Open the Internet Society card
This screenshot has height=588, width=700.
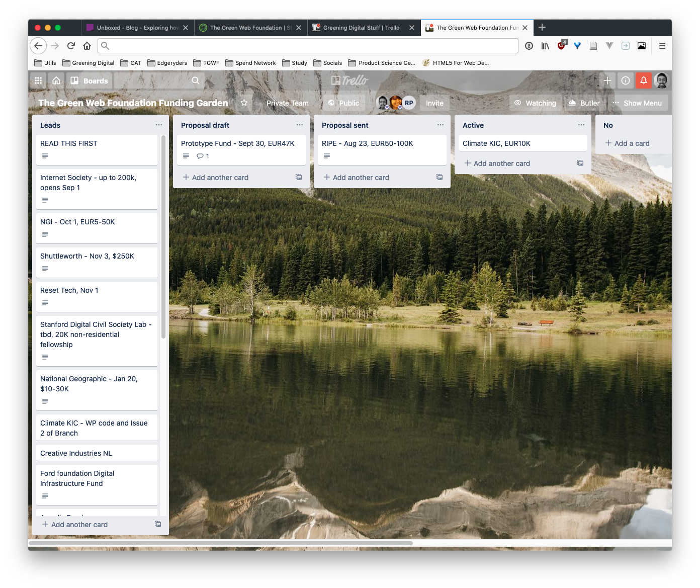97,189
